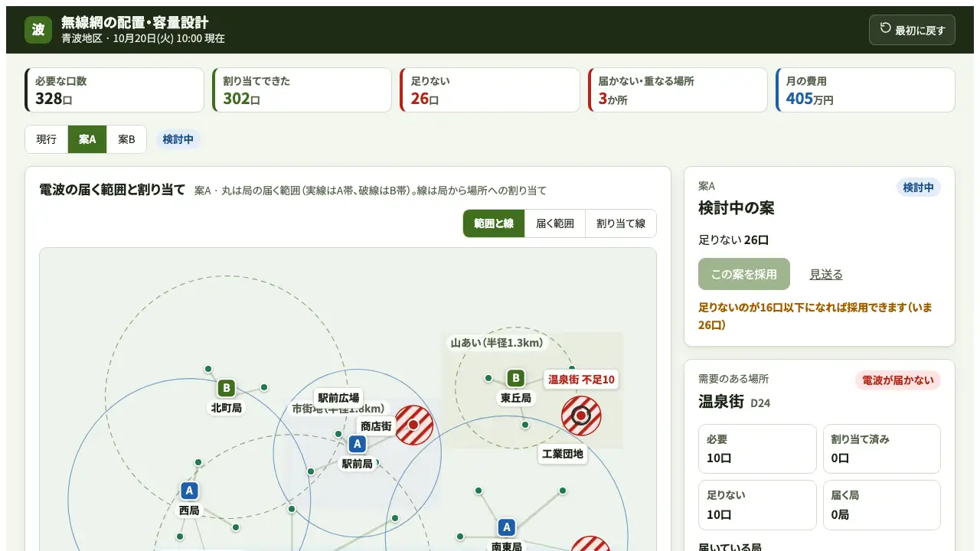Click the 駅前広場 map label
Screen dimensions: 980x551
coord(338,398)
